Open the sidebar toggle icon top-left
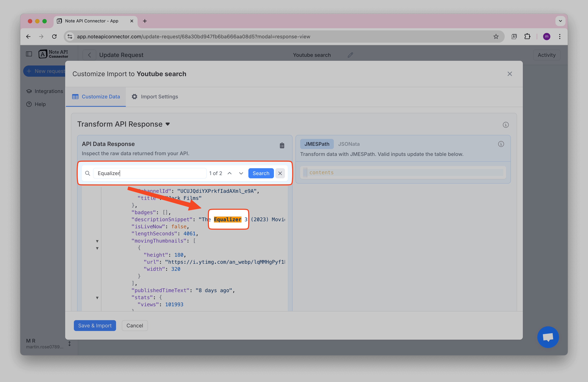 pyautogui.click(x=29, y=54)
